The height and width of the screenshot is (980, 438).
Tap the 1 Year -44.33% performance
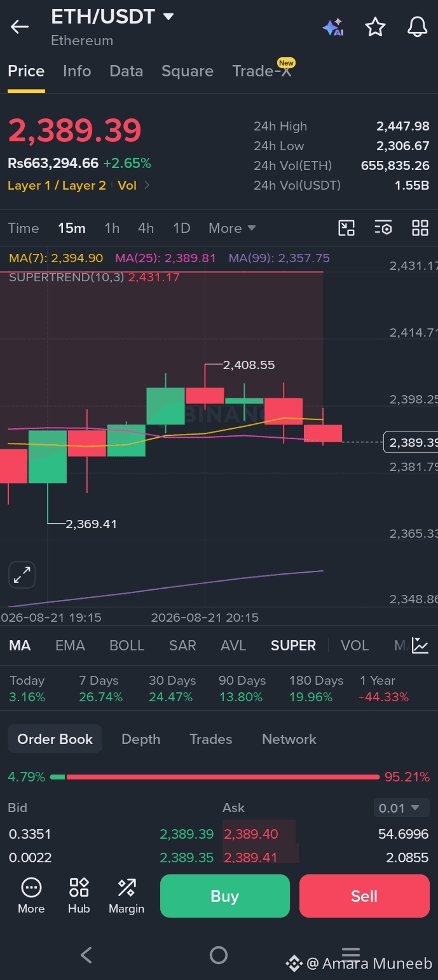[x=383, y=689]
